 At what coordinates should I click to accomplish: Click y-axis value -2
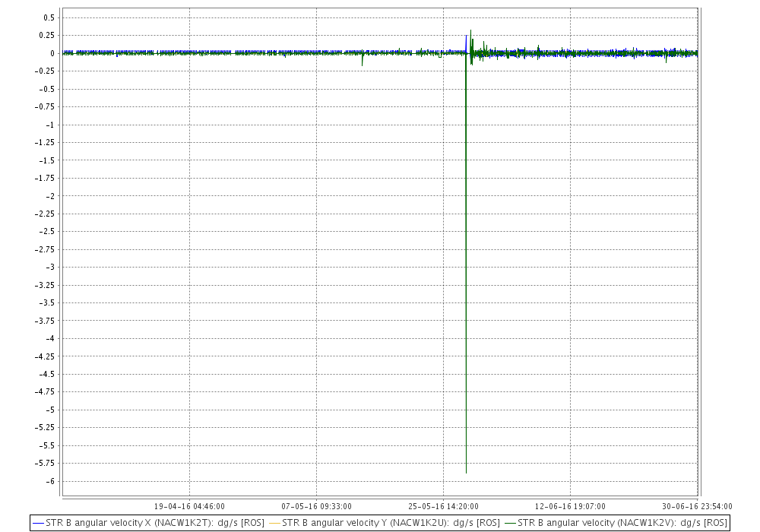click(x=50, y=196)
